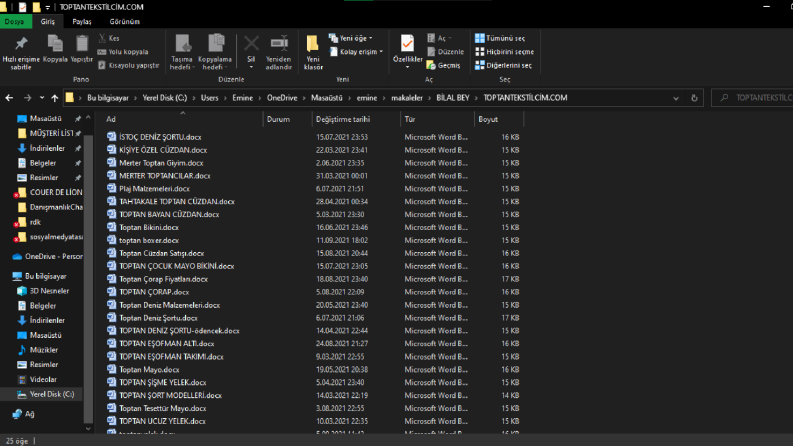Click the Aç open button
This screenshot has height=446, width=793.
[439, 38]
